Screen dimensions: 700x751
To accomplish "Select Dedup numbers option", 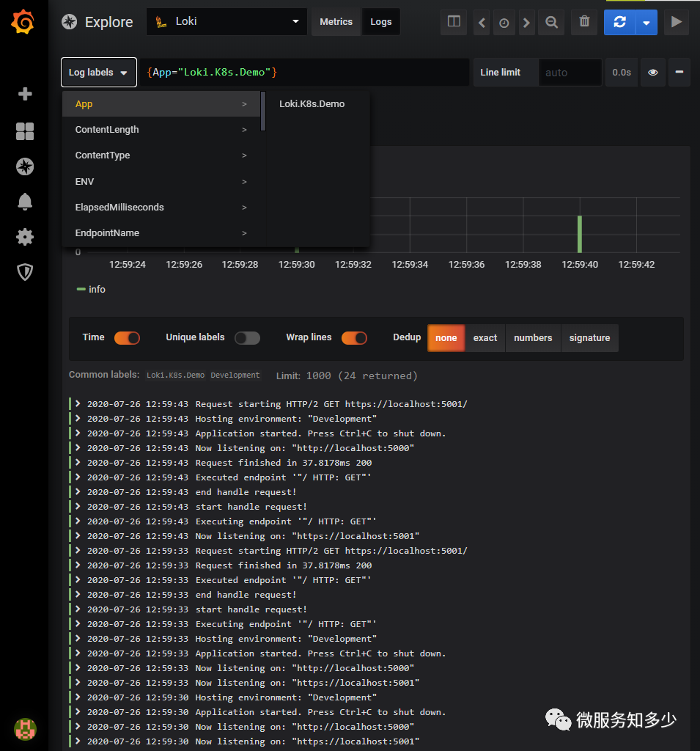I will pos(533,337).
